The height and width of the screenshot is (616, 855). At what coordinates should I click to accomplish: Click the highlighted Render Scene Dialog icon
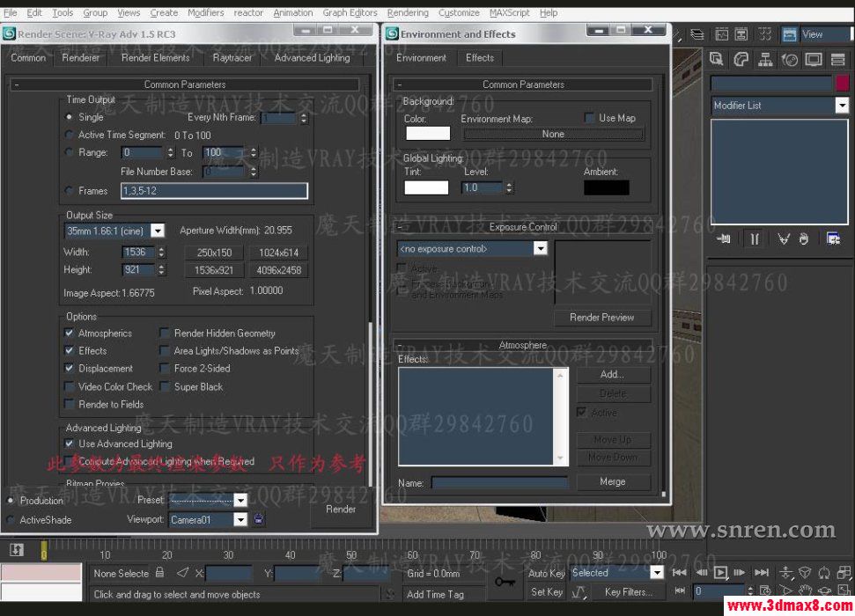point(789,34)
